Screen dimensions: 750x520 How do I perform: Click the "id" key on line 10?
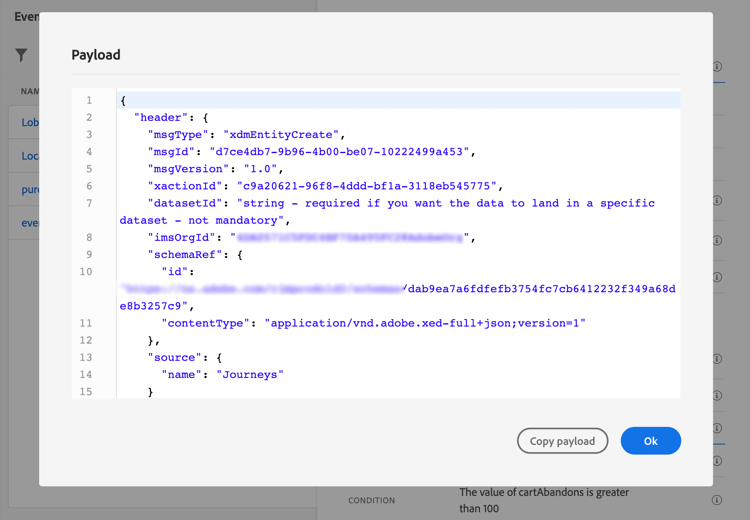click(174, 272)
